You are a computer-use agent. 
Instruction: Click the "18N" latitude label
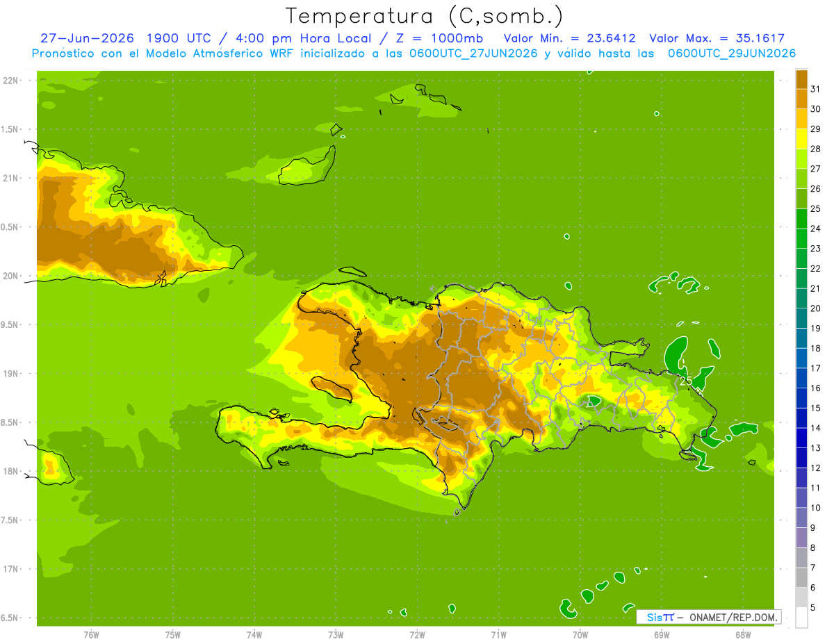tap(10, 471)
